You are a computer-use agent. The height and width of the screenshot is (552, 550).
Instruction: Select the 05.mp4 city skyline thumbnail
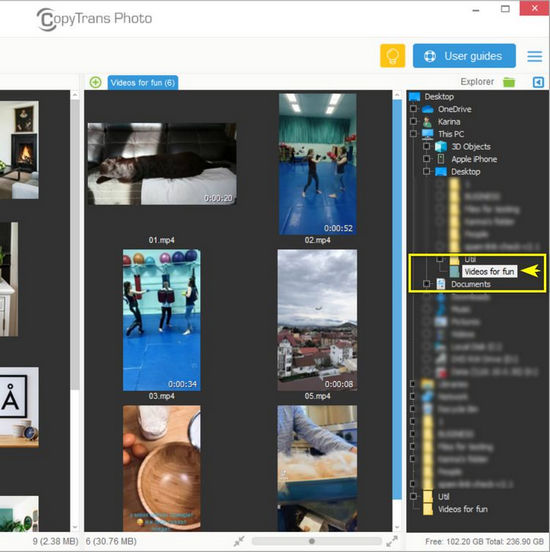(317, 320)
